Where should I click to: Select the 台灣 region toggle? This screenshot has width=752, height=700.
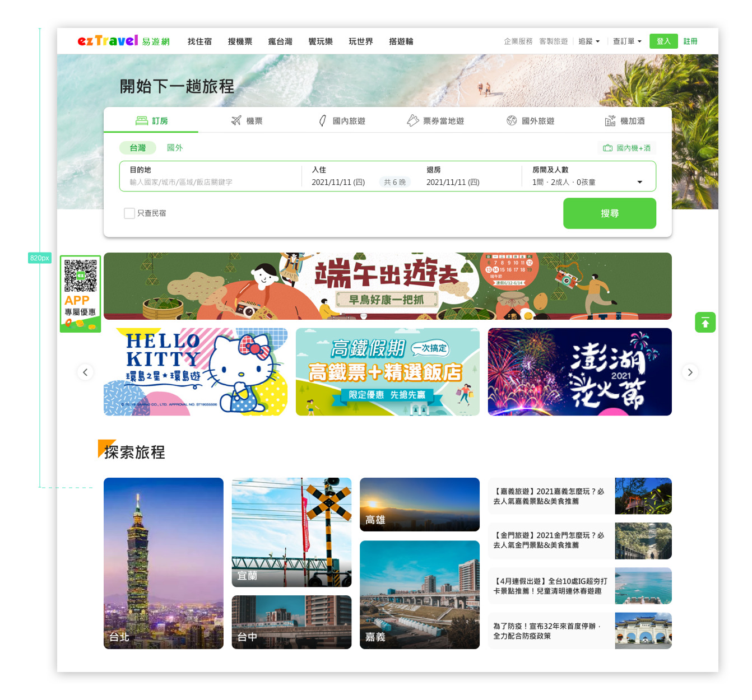click(x=137, y=148)
